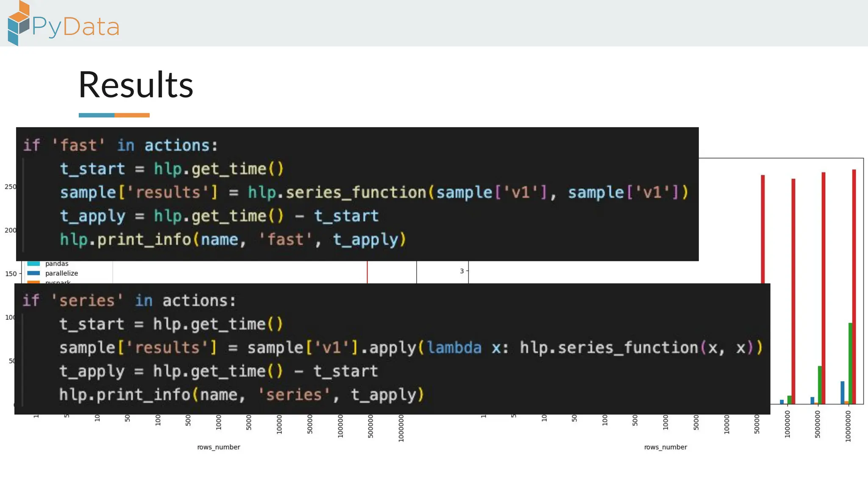This screenshot has height=488, width=868.
Task: Click the blue bar at 10000000 rows
Action: pos(843,392)
